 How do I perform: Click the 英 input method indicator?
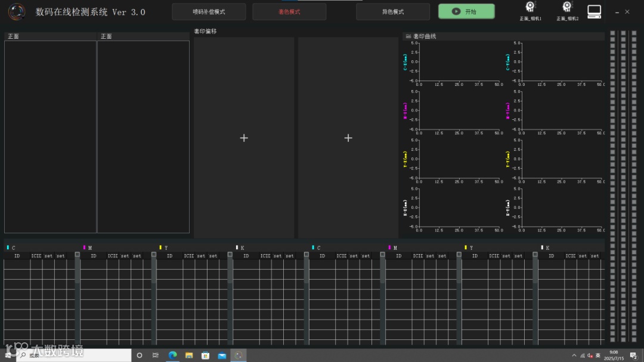tap(598, 355)
